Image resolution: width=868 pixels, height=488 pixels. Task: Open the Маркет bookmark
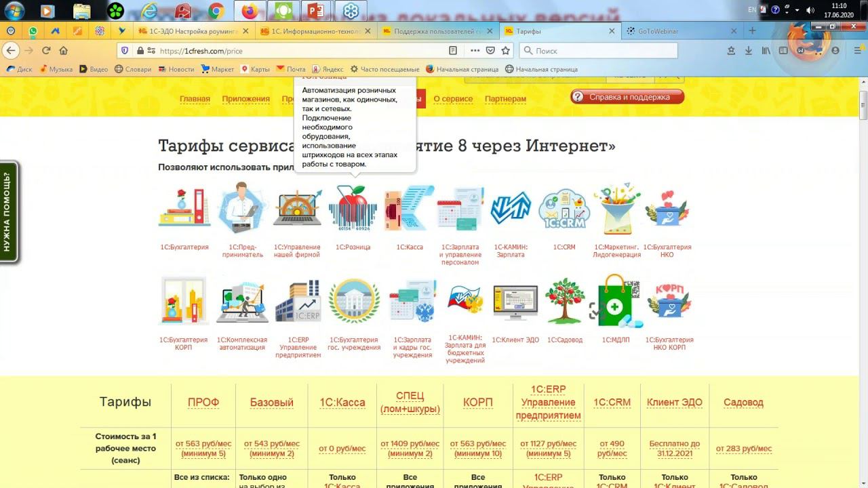point(217,69)
